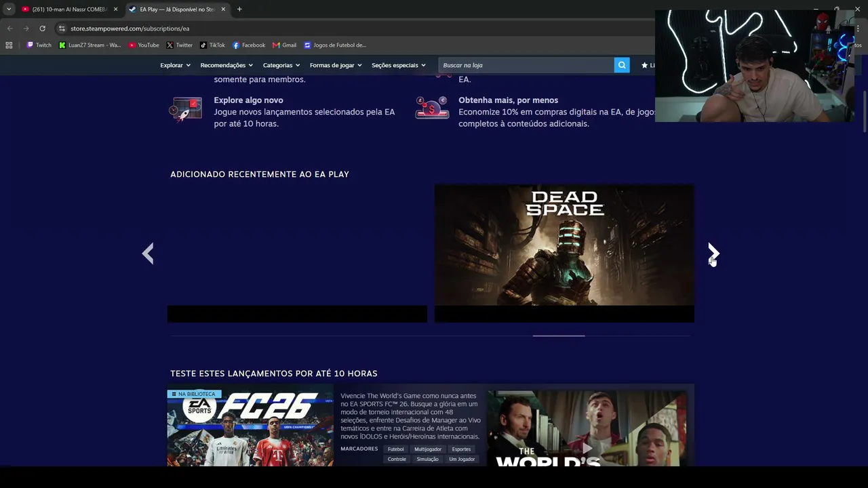Click the 'Obtenha mais, por menos' heading
868x488 pixels.
pos(508,100)
